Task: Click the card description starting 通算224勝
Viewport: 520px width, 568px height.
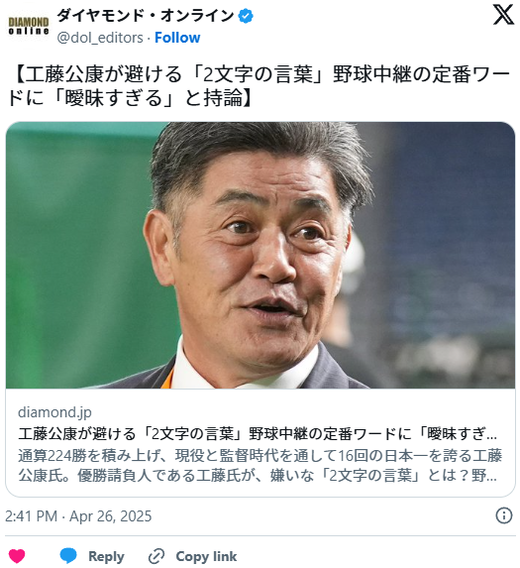Action: point(260,465)
